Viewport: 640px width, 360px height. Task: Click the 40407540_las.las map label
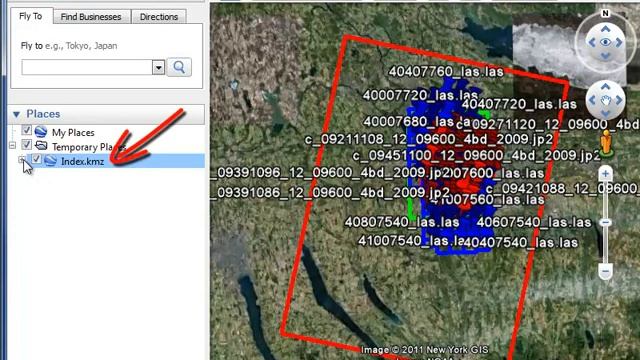coord(521,242)
